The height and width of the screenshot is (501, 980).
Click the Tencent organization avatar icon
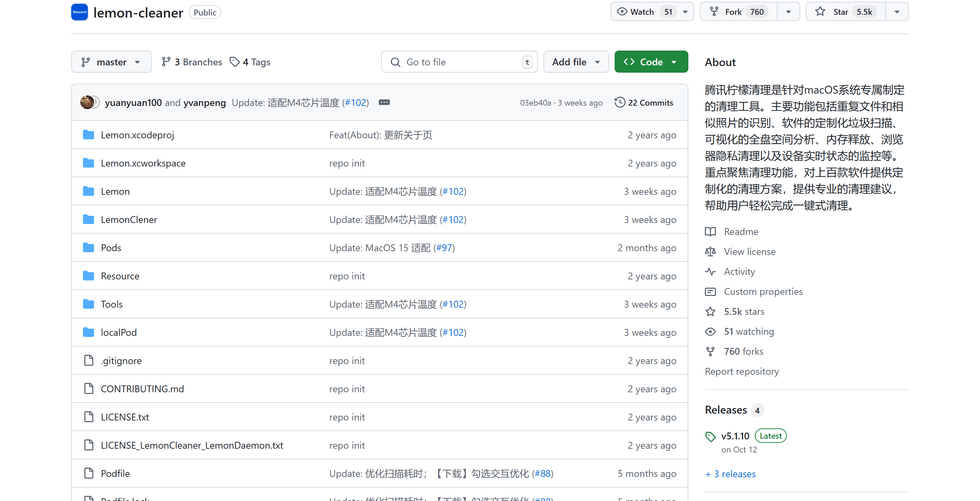(79, 12)
